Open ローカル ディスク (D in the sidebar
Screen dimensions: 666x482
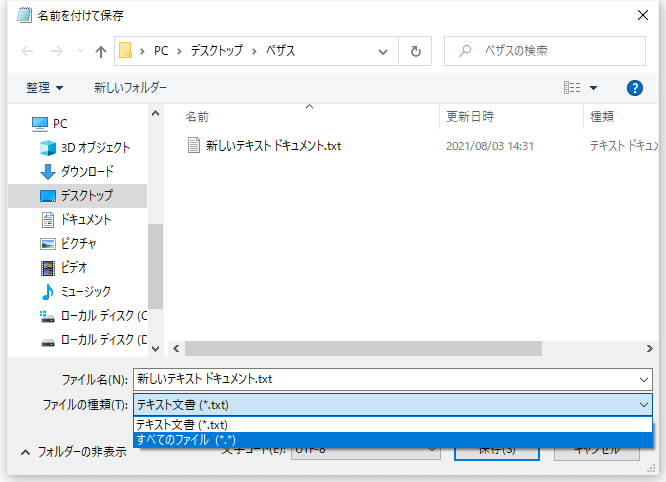[x=93, y=340]
